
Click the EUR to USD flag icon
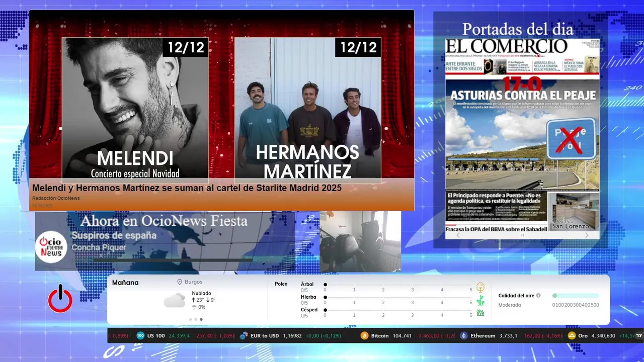[244, 335]
